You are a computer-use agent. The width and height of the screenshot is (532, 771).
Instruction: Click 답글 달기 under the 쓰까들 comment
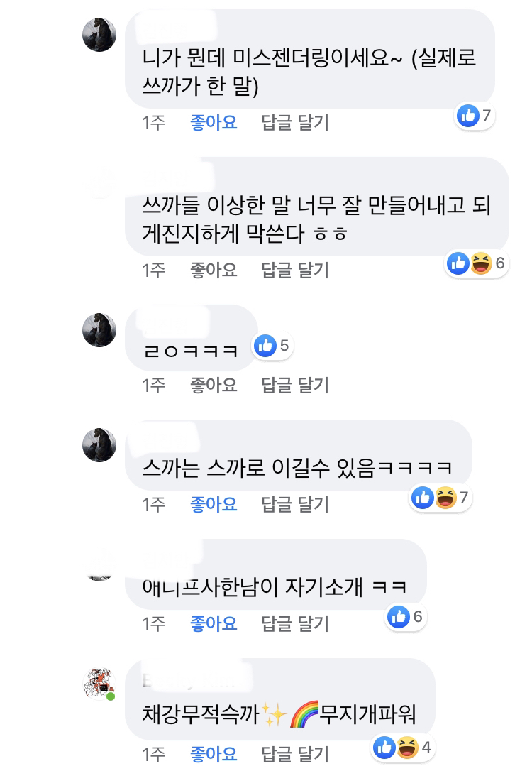[x=295, y=270]
